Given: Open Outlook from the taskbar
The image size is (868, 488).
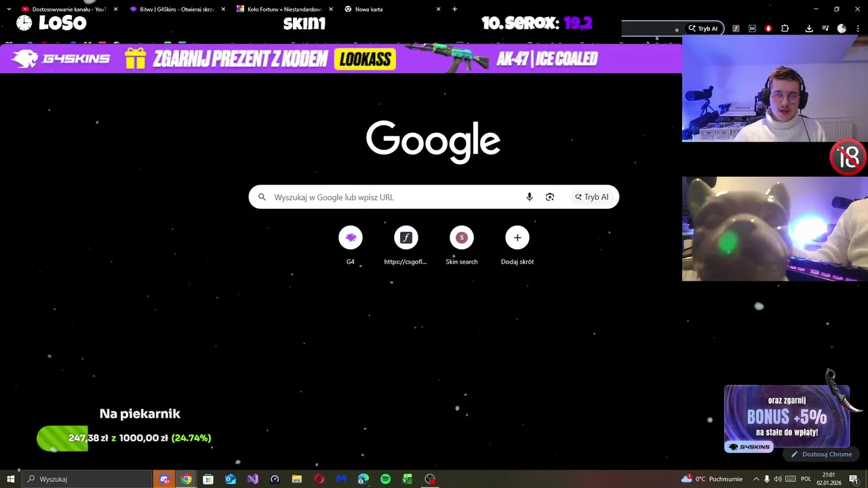Looking at the screenshot, I should click(x=231, y=479).
